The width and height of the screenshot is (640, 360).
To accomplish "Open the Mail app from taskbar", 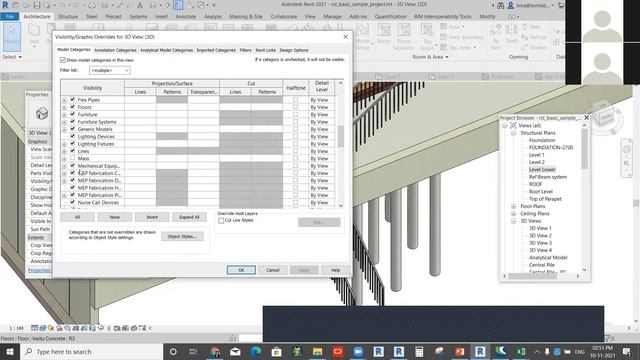I will coord(236,351).
